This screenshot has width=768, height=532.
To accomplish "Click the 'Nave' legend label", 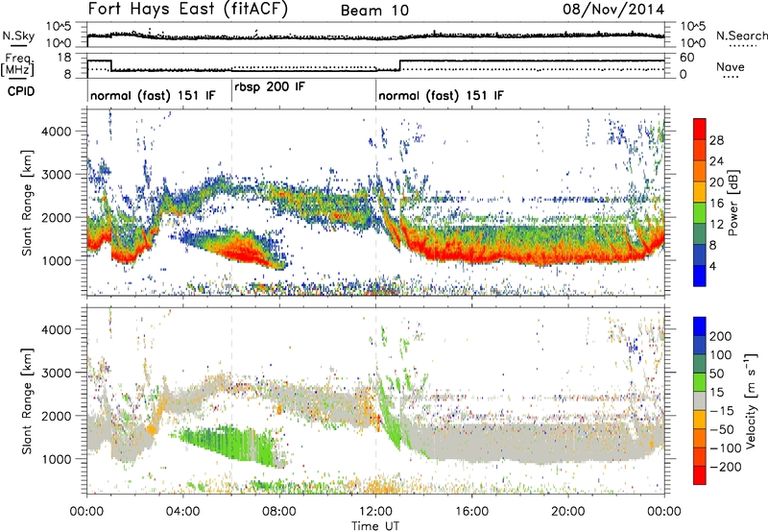I will pos(731,66).
